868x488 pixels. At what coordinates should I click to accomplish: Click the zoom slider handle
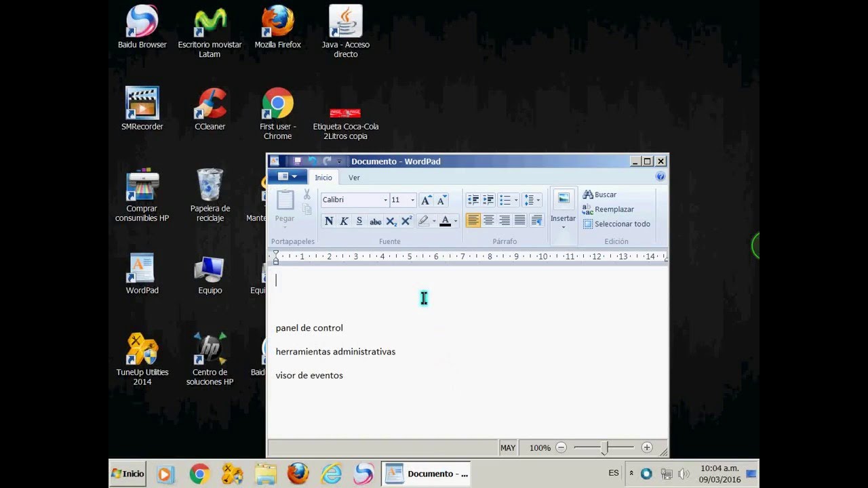(x=604, y=448)
